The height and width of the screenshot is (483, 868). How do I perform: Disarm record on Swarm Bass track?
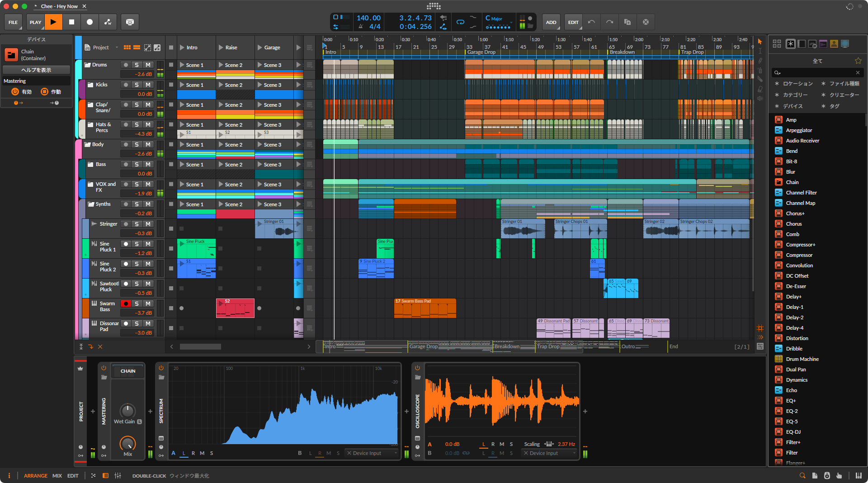tap(126, 304)
